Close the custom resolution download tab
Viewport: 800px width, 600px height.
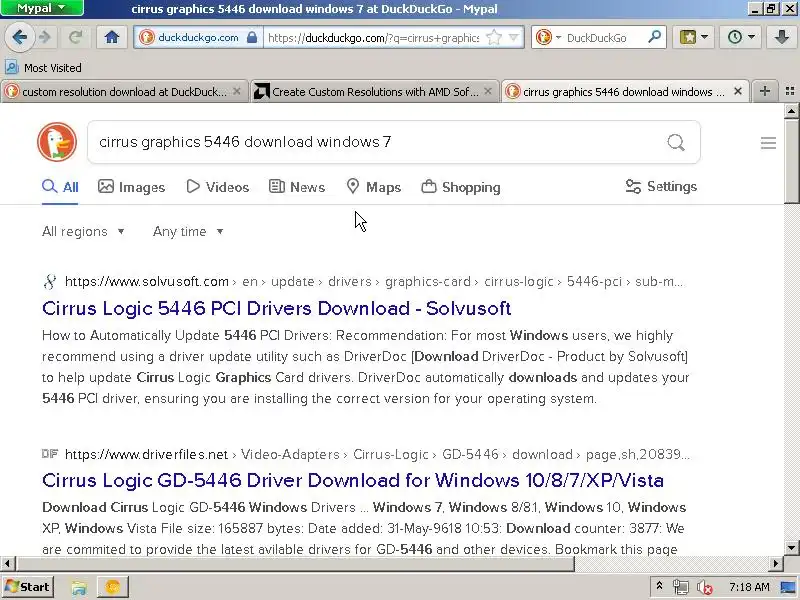point(237,91)
